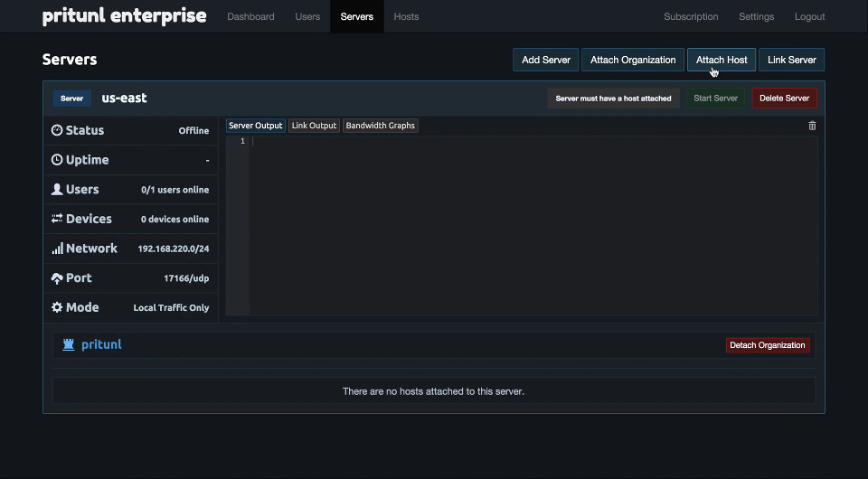The height and width of the screenshot is (479, 868).
Task: Click the Port cloud icon
Action: coord(57,278)
